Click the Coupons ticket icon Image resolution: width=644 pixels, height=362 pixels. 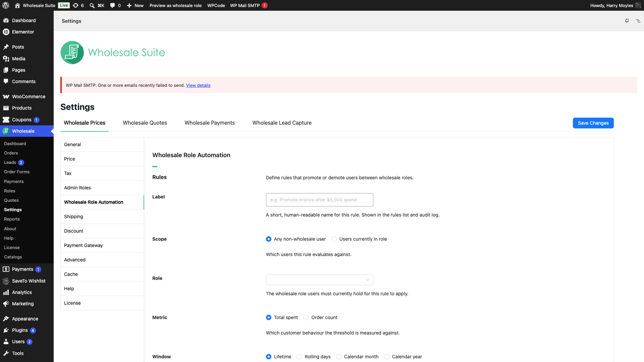point(6,120)
